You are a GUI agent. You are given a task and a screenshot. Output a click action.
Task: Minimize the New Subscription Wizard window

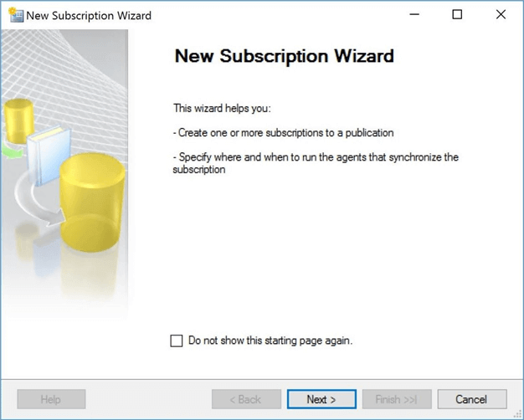coord(414,15)
